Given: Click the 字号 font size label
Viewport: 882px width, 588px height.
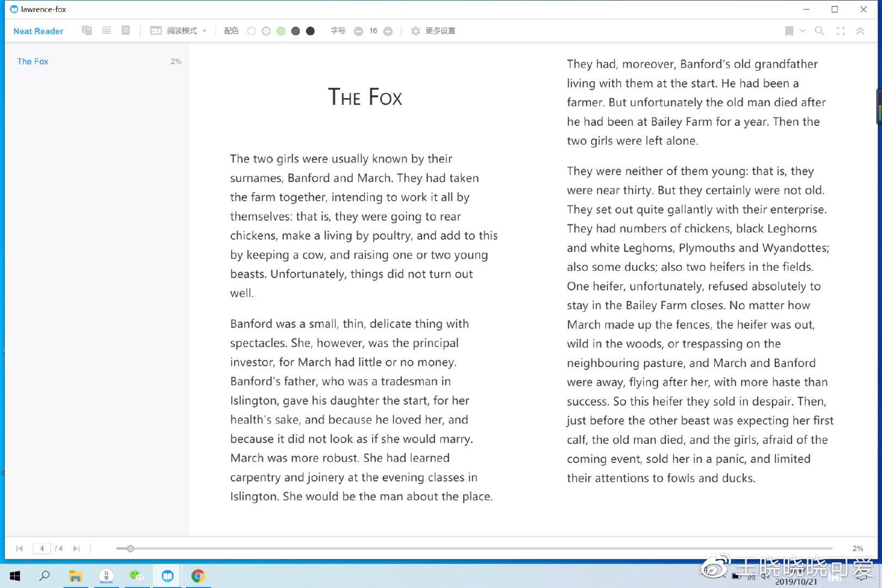Looking at the screenshot, I should tap(338, 31).
